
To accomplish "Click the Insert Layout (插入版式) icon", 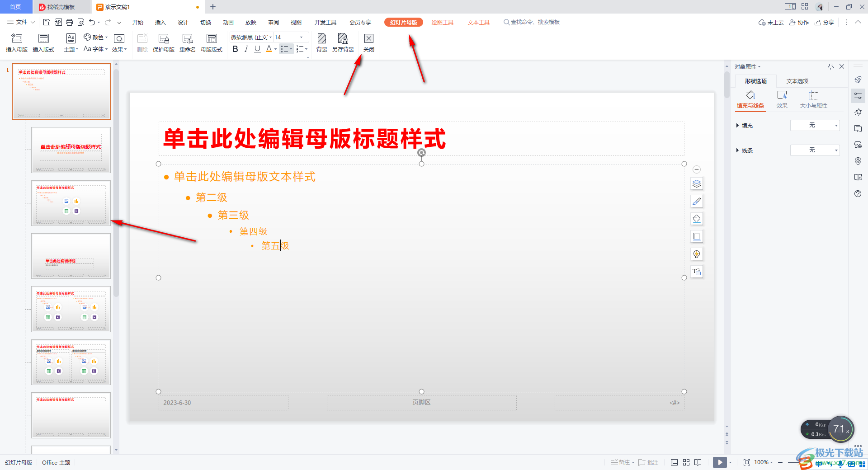I will (43, 43).
